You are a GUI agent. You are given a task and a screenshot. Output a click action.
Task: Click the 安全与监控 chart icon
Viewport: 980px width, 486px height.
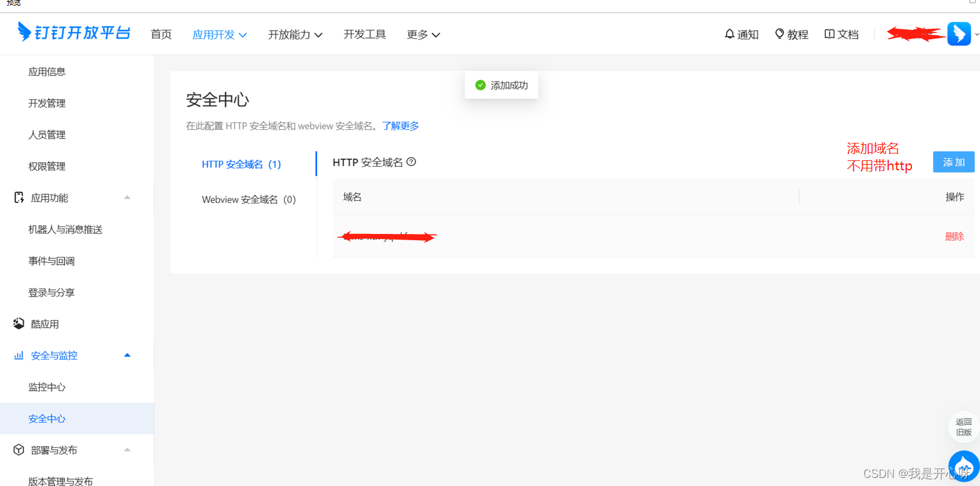point(19,355)
